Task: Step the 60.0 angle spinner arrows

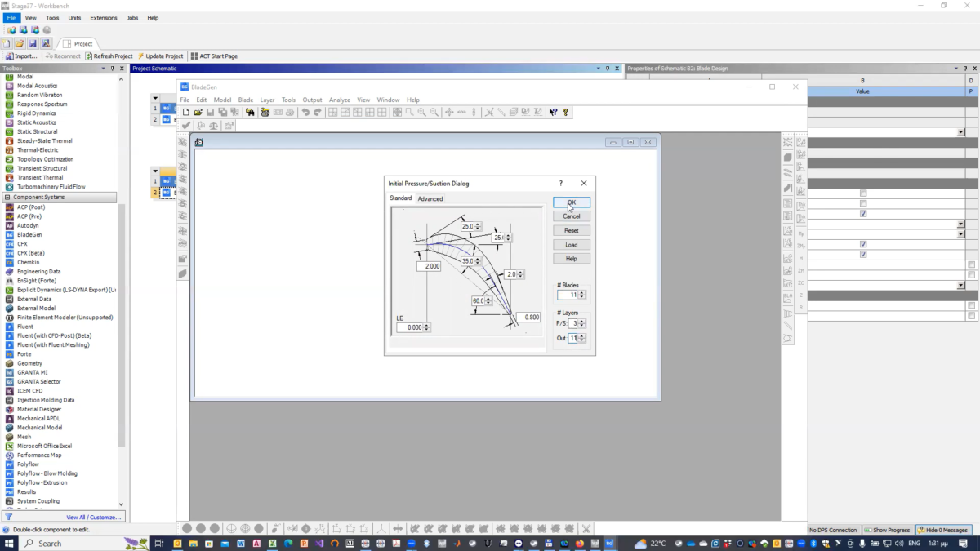Action: [x=489, y=301]
